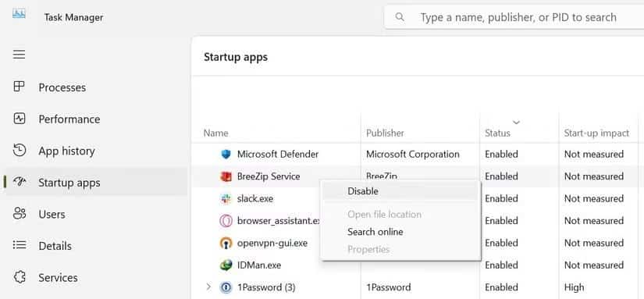Open the App history page
The image size is (644, 299).
coord(66,151)
